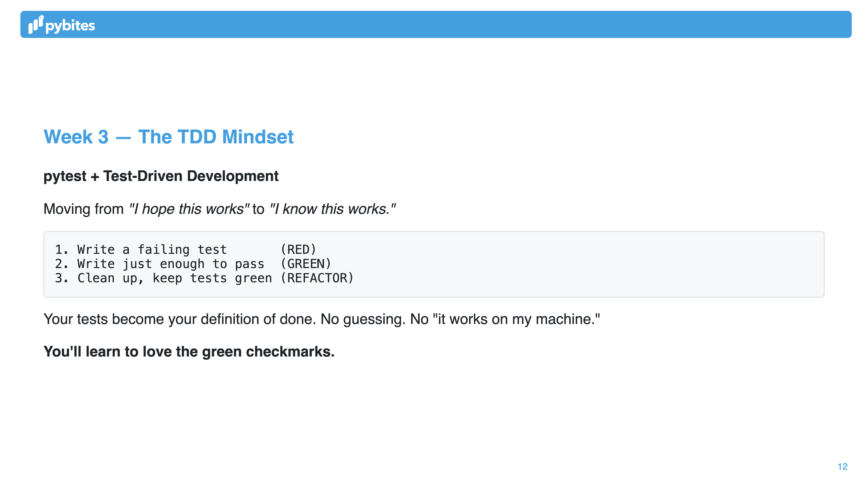Click the italic "I know this works." quote
Screen dimensions: 868x488
click(x=333, y=209)
